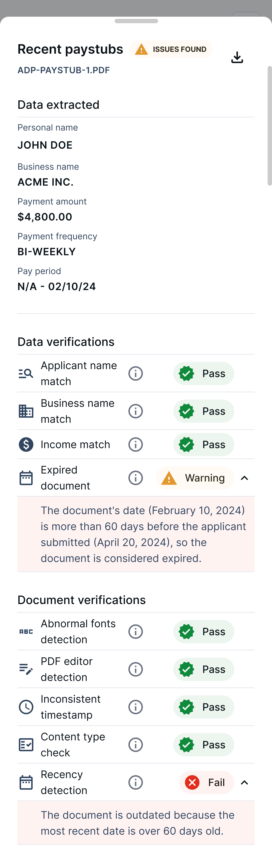The height and width of the screenshot is (868, 272).
Task: Click the Warning badge on Expired document
Action: 195,478
